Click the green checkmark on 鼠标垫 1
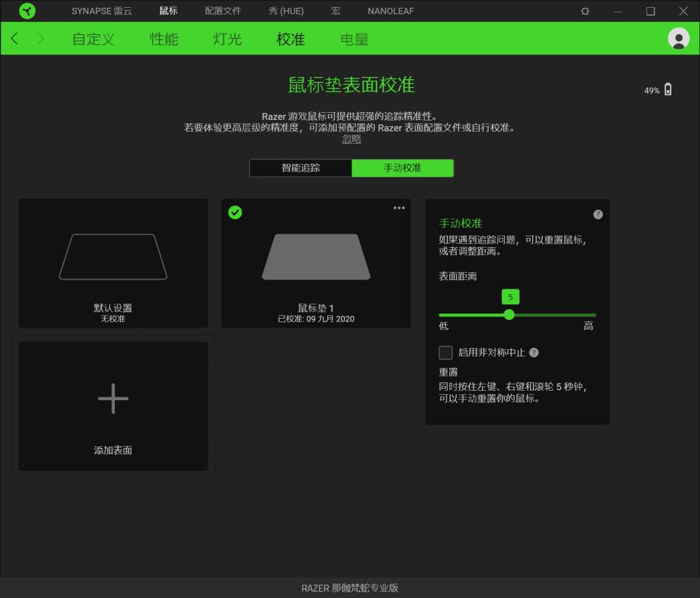Image resolution: width=700 pixels, height=598 pixels. (x=235, y=213)
